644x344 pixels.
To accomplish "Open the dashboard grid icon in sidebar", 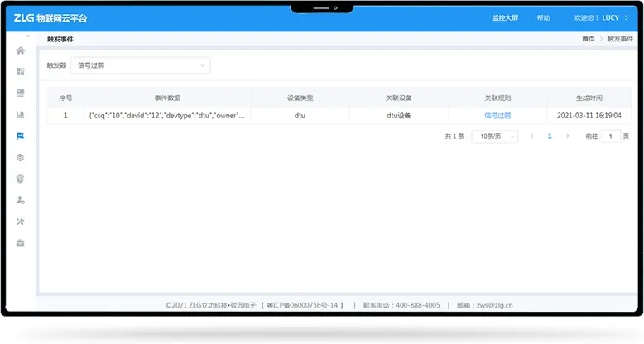I will (21, 72).
